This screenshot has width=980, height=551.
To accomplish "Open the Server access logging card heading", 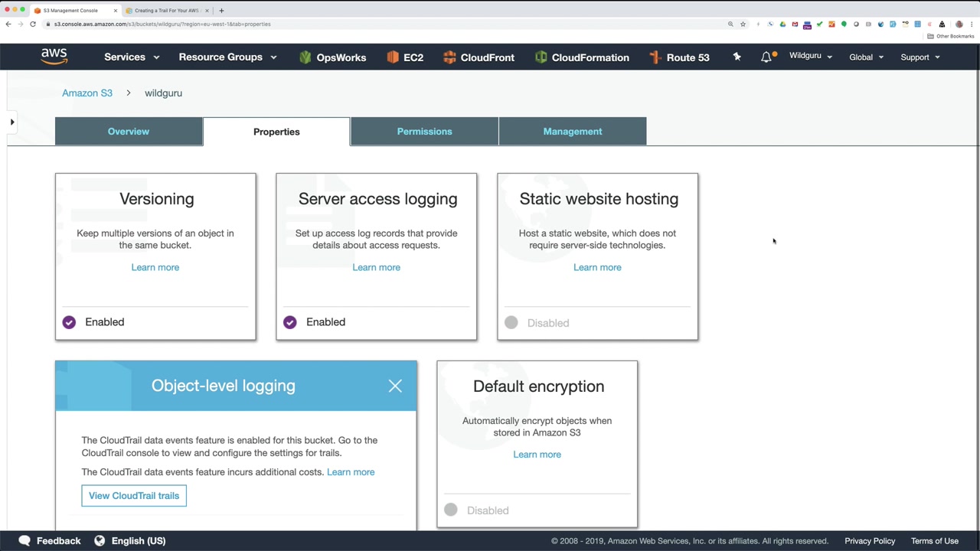I will click(377, 199).
